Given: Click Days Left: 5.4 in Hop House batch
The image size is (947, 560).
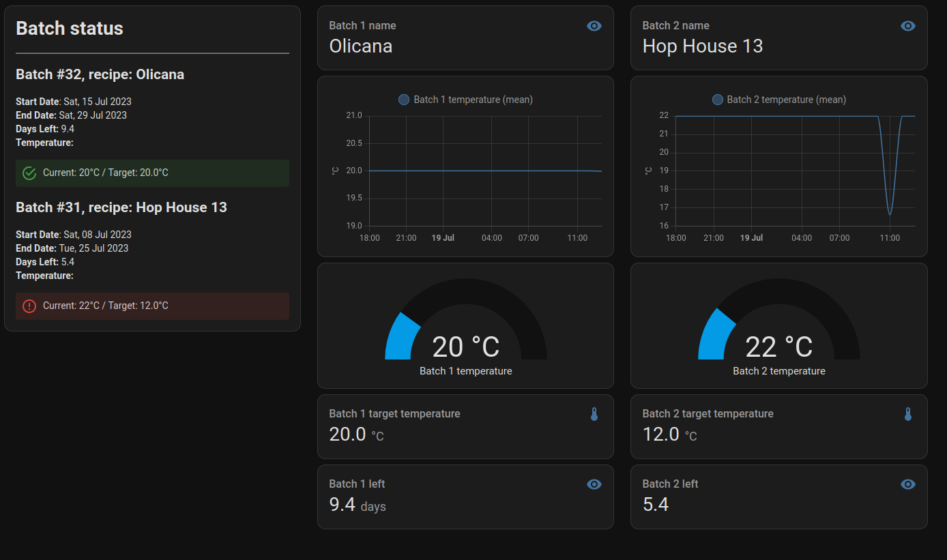Looking at the screenshot, I should [45, 262].
